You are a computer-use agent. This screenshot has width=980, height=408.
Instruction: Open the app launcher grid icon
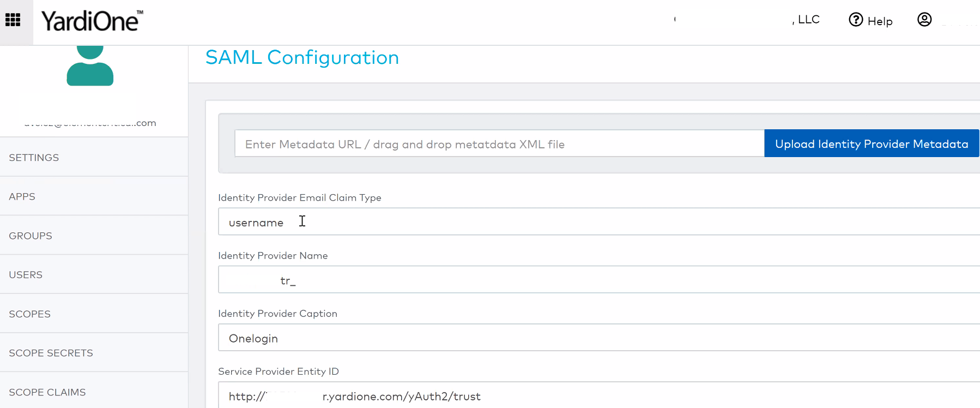pos(13,20)
